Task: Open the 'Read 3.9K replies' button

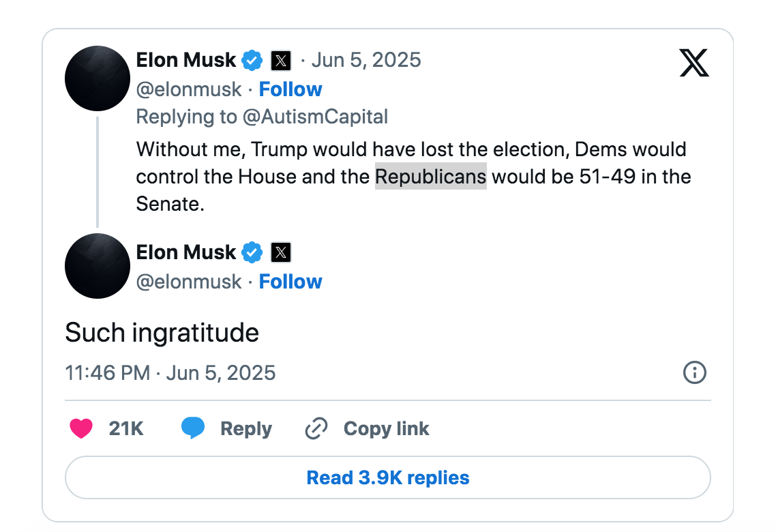Action: [387, 477]
